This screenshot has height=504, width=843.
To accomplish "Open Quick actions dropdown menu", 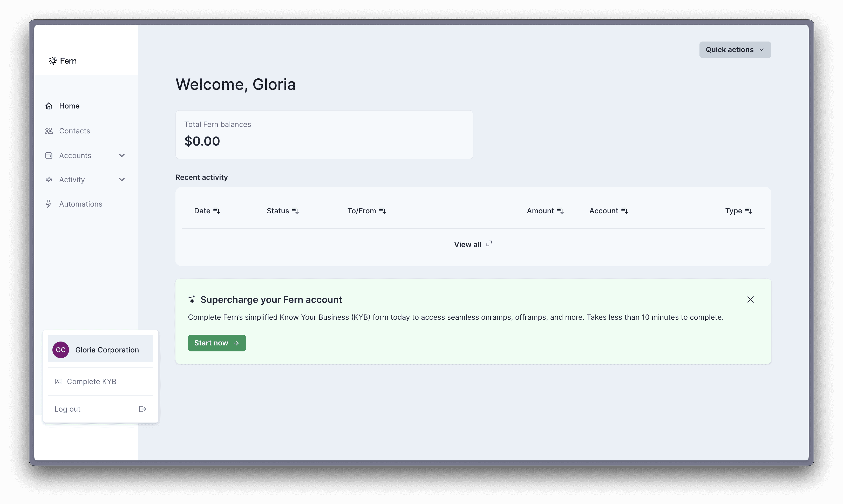I will click(x=735, y=50).
